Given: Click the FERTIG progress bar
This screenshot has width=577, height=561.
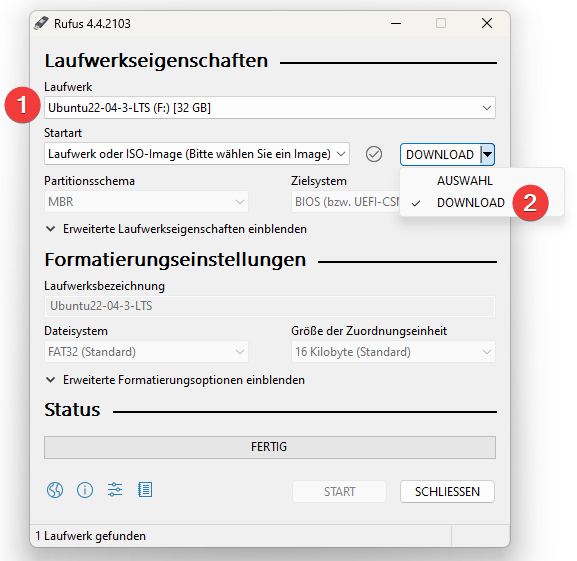Looking at the screenshot, I should [270, 447].
